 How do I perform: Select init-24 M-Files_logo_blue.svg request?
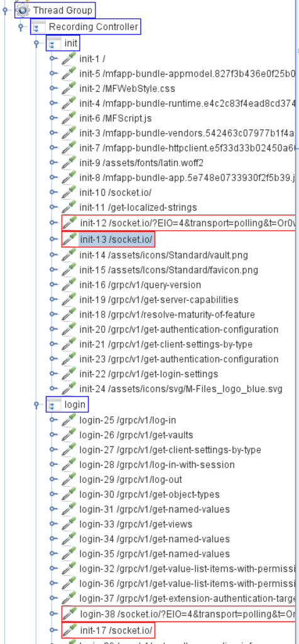181,389
